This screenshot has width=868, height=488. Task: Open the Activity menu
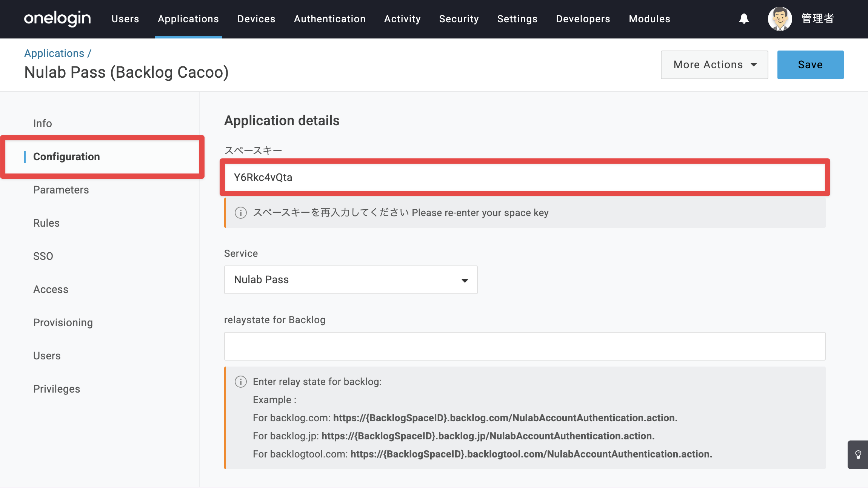click(x=402, y=19)
